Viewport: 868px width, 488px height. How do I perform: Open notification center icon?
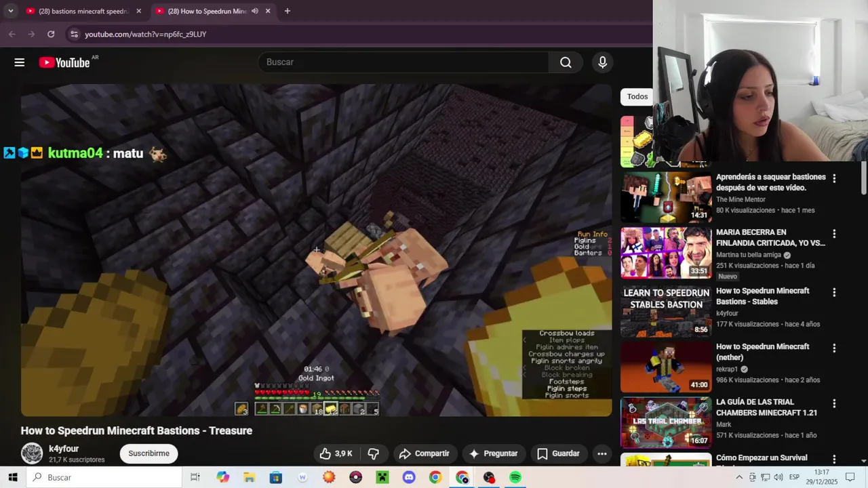pos(850,477)
